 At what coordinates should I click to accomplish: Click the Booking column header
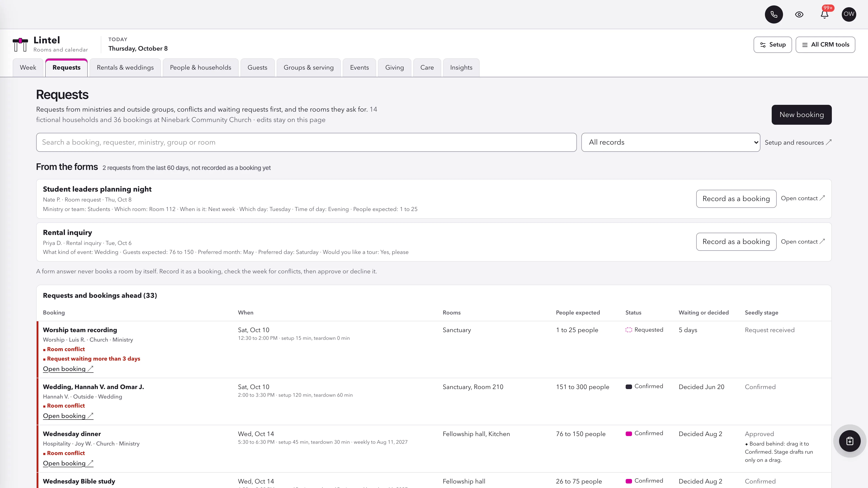coord(54,313)
